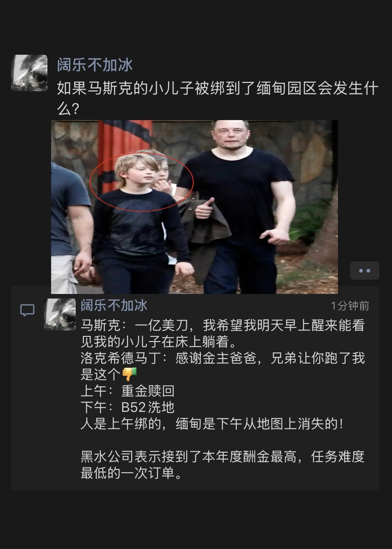Tap the comment line starting 马斯克：一亿美刀
Image resolution: width=392 pixels, height=549 pixels.
pyautogui.click(x=222, y=334)
